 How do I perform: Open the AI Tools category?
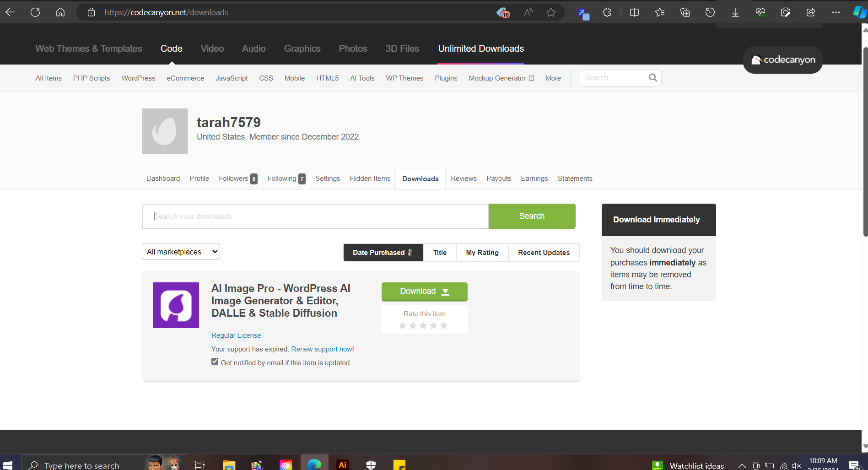tap(362, 78)
